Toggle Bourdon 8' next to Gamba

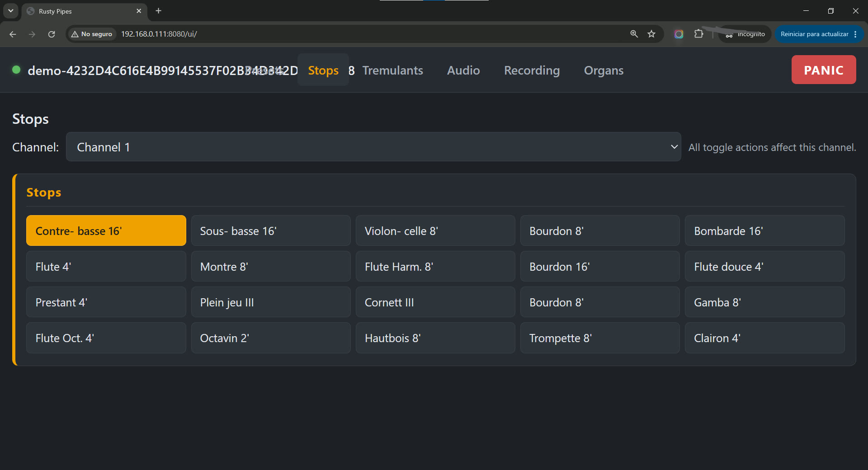pos(599,302)
